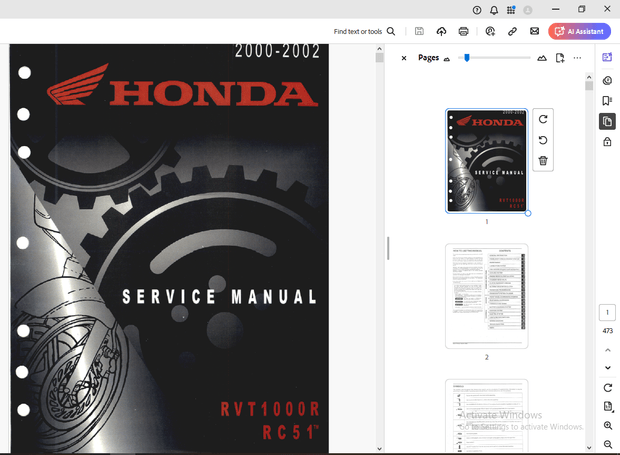Open the apps grid icon
Viewport: 620px width, 455px height.
tap(511, 10)
